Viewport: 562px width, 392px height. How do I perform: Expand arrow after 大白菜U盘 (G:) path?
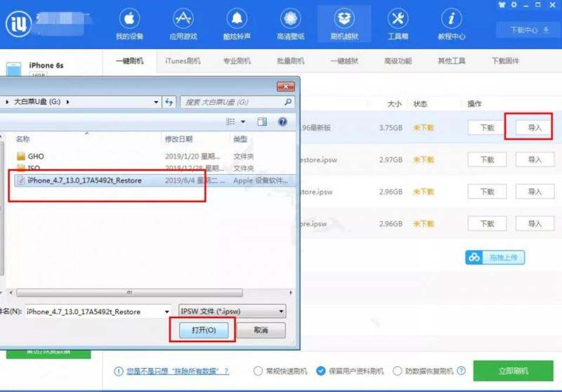coord(67,102)
